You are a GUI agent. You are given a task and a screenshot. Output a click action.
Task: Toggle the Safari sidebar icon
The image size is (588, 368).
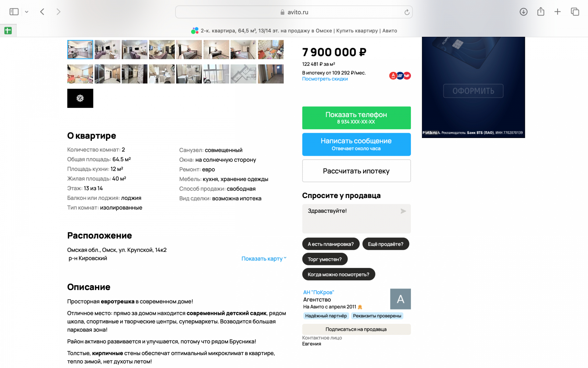14,12
